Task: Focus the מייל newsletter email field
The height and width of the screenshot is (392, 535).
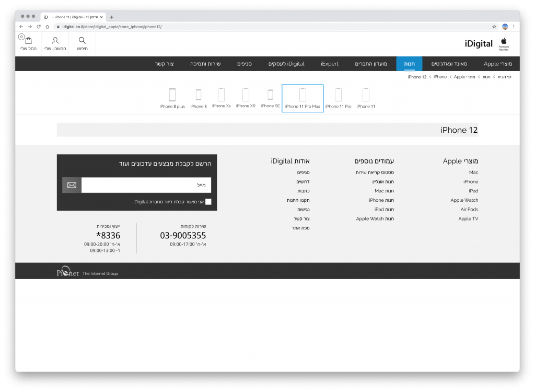Action: pyautogui.click(x=146, y=185)
